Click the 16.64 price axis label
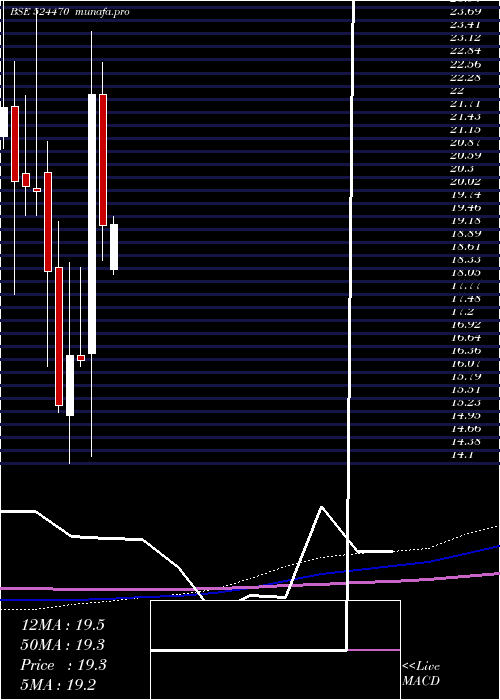The width and height of the screenshot is (500, 700). [x=465, y=338]
